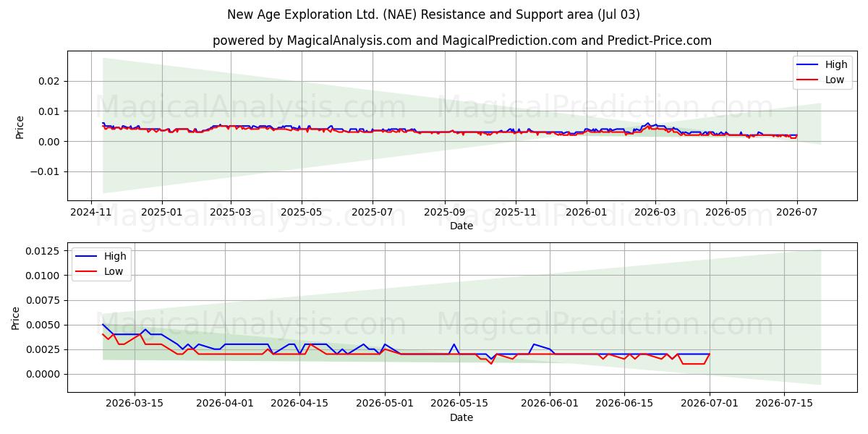Click the '2026-05-15' tick label on the bottom chart
868x434 pixels.
(x=459, y=404)
